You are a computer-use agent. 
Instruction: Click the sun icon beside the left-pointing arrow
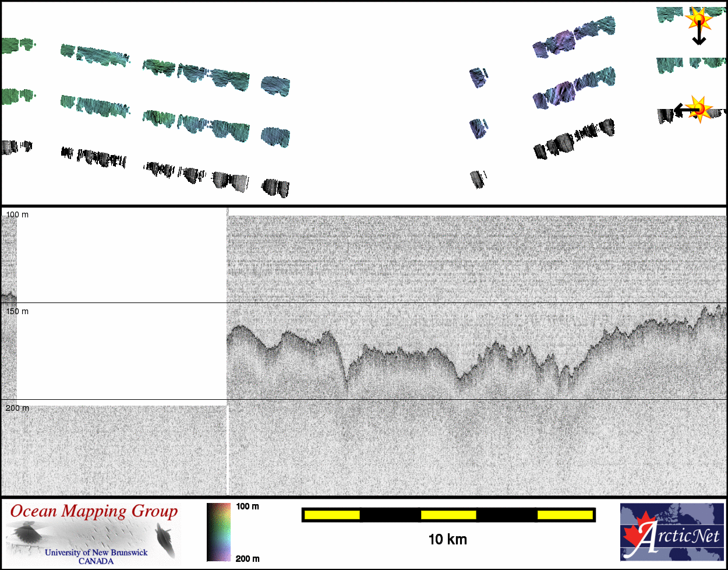coord(701,108)
